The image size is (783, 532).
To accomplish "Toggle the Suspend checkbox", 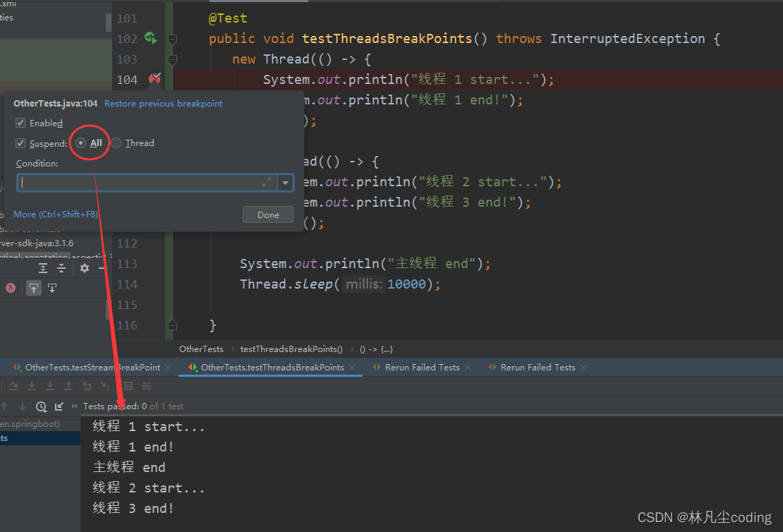I will point(20,143).
